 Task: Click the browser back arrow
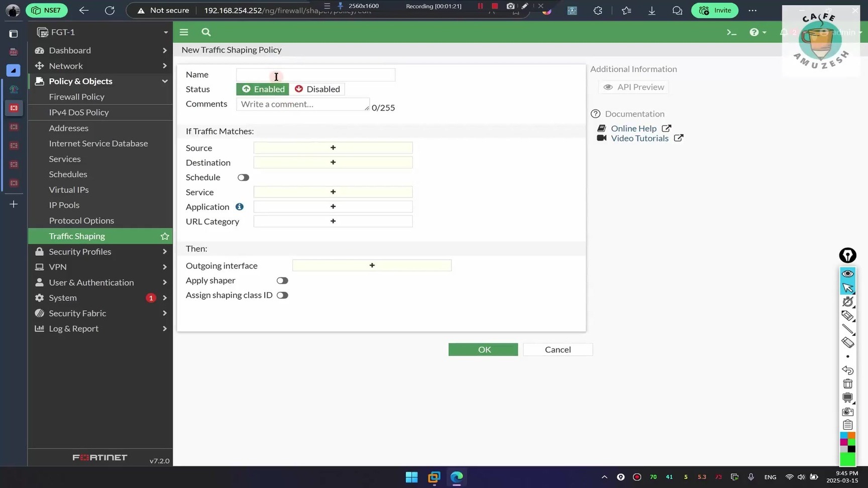[x=84, y=10]
